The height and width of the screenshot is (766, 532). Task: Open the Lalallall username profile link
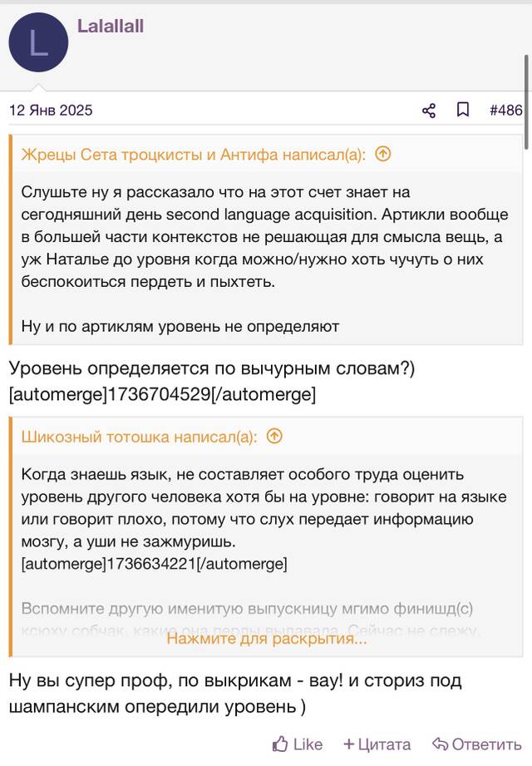111,26
